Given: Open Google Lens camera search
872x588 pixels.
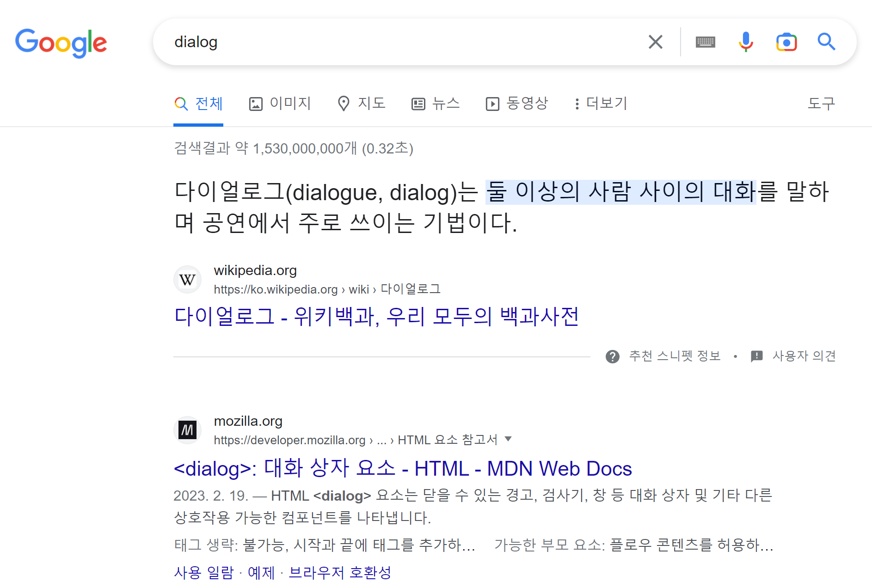Looking at the screenshot, I should tap(786, 42).
